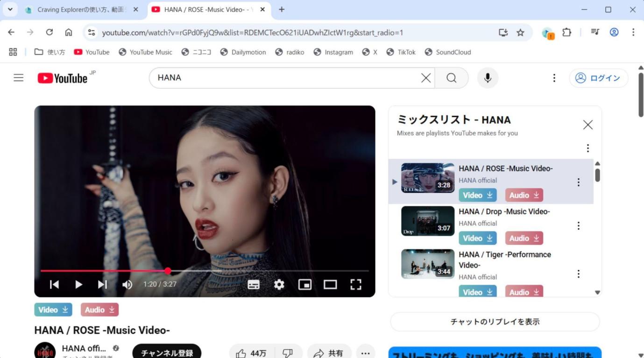This screenshot has height=358, width=644.
Task: Open the media controls icon
Action: (595, 32)
